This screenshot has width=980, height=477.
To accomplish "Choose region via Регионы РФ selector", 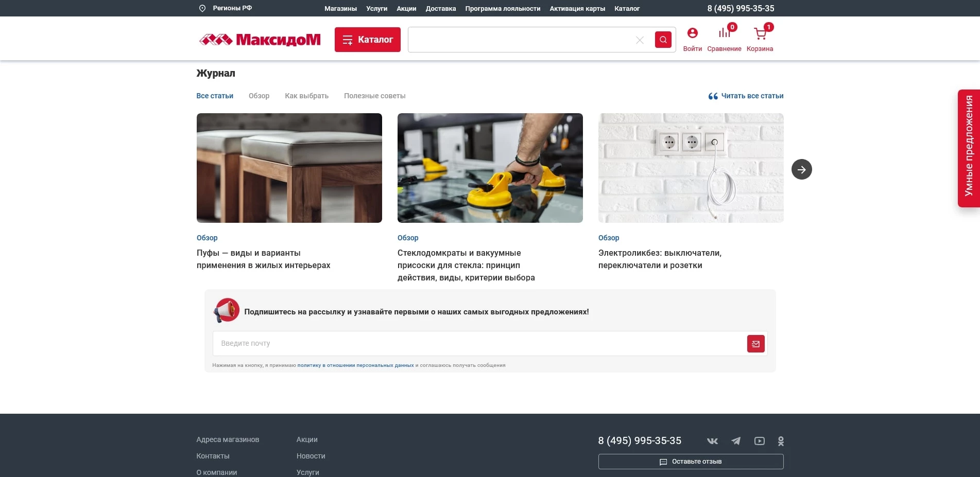I will [226, 8].
